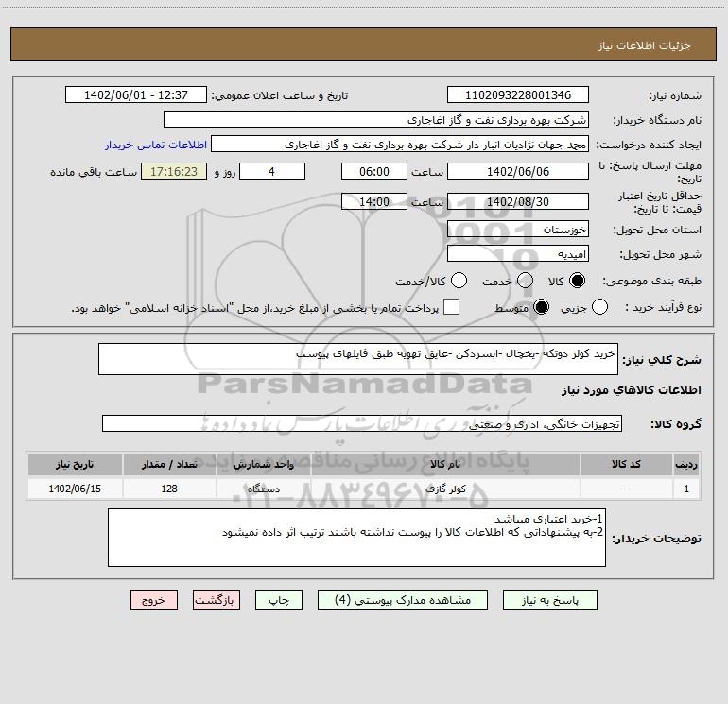Viewport: 728px width, 704px height.
Task: Click the کولر گازی item name cell
Action: point(445,489)
